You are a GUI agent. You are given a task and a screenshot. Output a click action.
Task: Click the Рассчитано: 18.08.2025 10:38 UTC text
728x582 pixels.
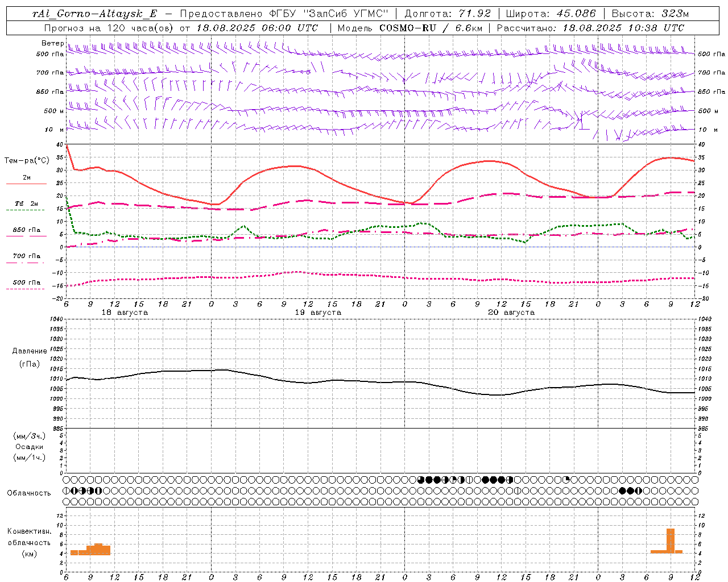590,28
